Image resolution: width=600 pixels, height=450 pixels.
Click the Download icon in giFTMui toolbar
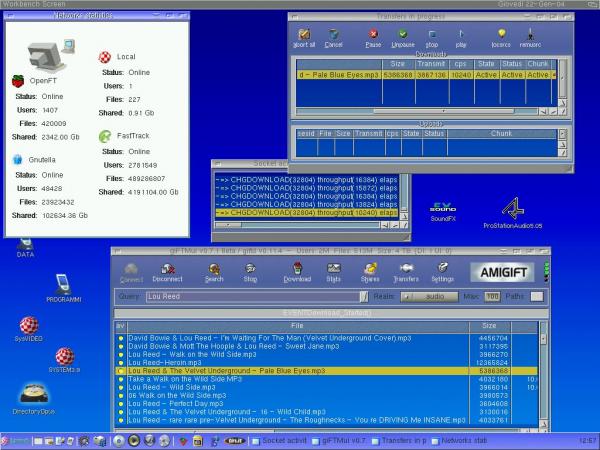pyautogui.click(x=297, y=273)
